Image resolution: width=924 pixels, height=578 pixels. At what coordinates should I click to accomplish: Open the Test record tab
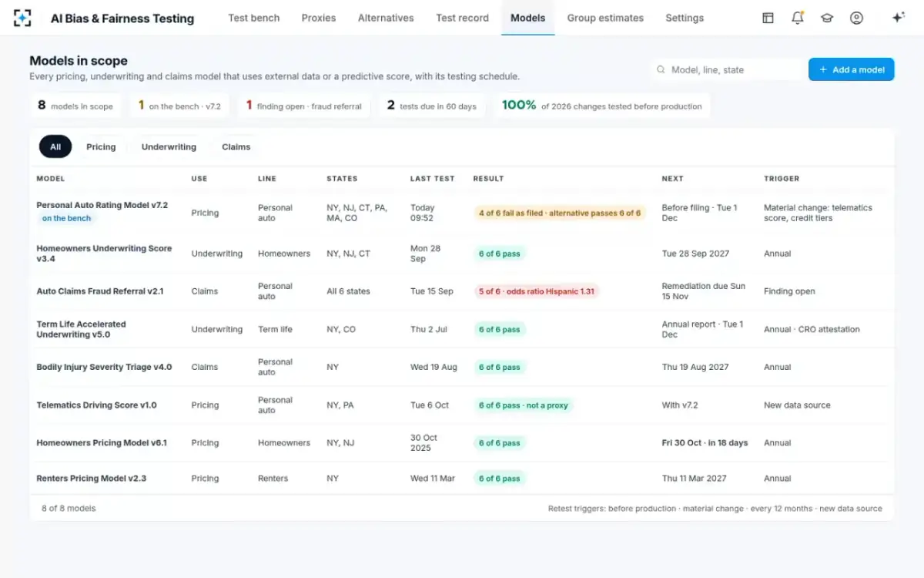(x=462, y=18)
